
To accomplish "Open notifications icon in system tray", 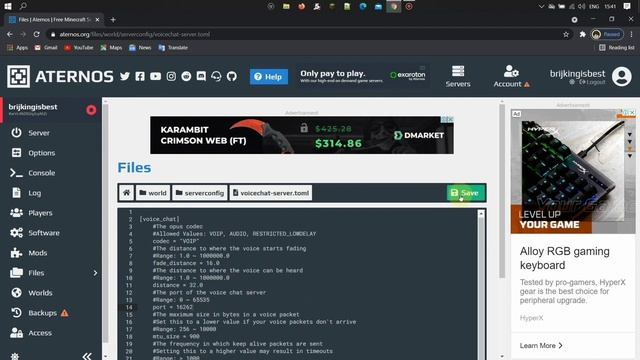I will coord(627,6).
